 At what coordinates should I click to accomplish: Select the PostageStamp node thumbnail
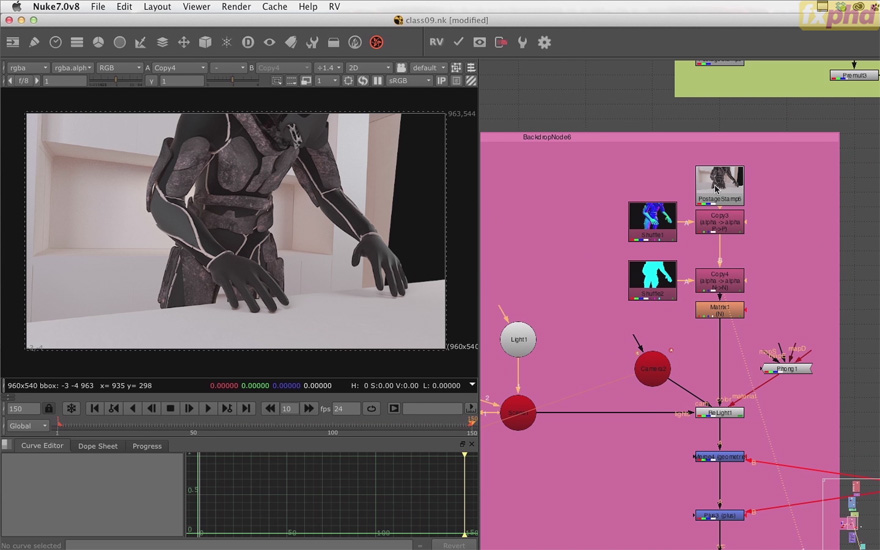click(719, 185)
